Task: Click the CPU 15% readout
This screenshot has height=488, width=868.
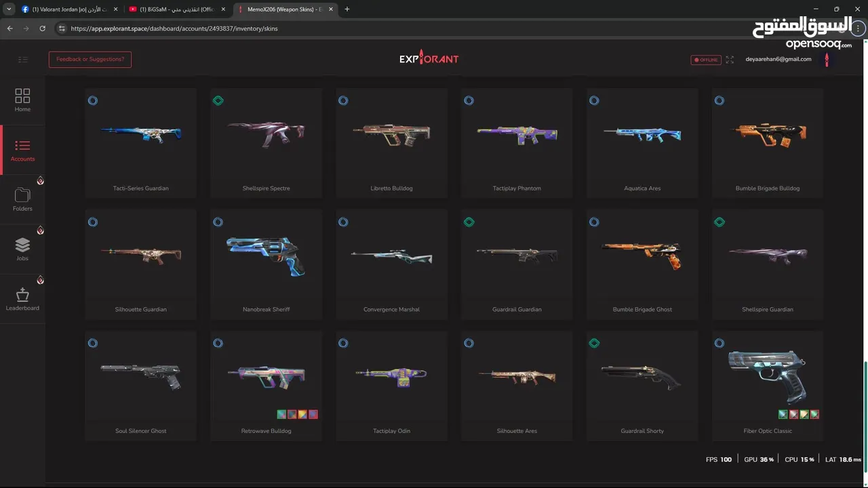Action: [800, 460]
